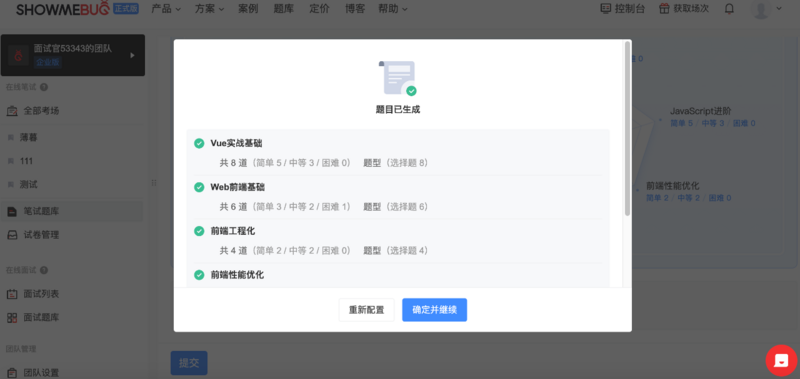Click the 前端性能优化 title in dialog
This screenshot has width=800, height=379.
(237, 275)
